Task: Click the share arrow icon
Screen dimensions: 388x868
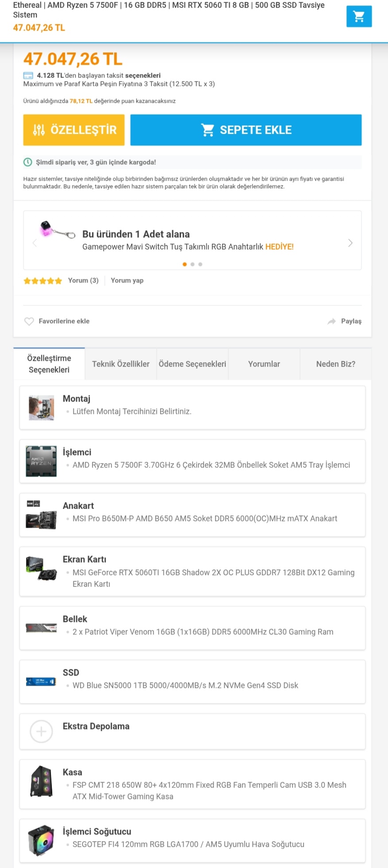Action: [331, 321]
